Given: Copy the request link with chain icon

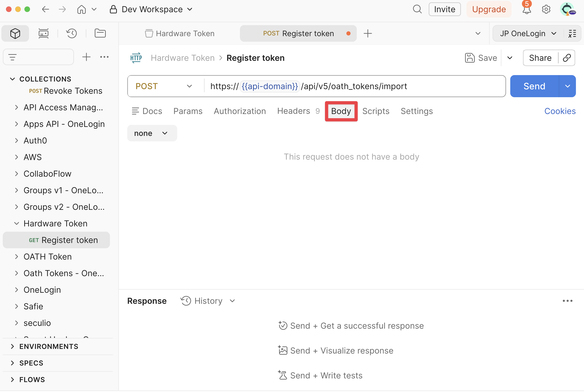Looking at the screenshot, I should pos(567,58).
